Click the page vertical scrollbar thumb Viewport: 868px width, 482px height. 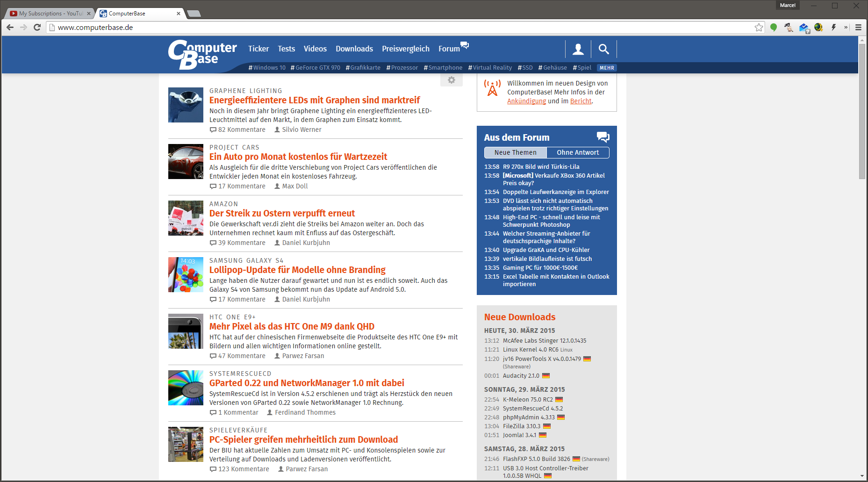click(862, 111)
